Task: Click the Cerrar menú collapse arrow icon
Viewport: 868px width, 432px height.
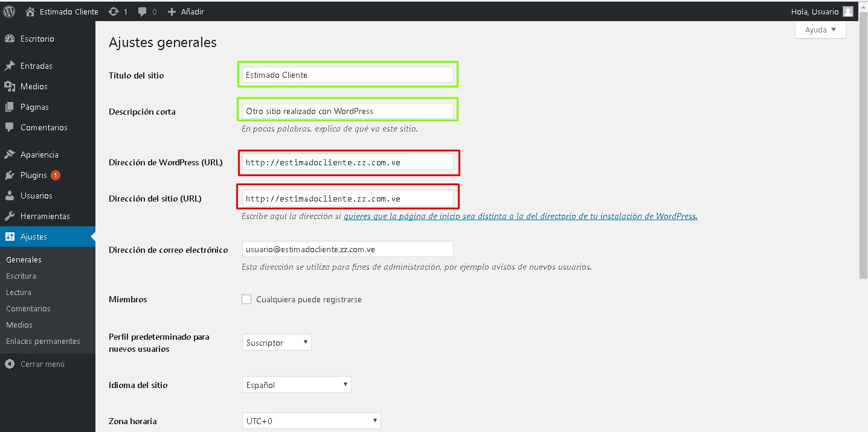Action: click(10, 364)
